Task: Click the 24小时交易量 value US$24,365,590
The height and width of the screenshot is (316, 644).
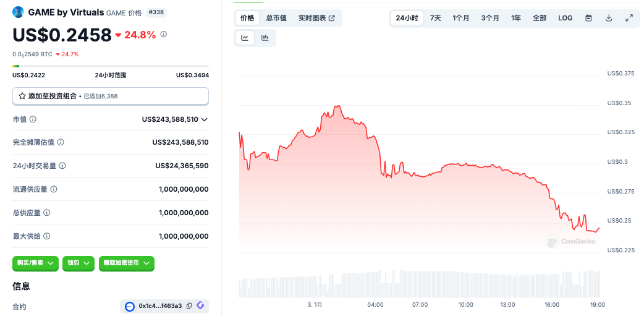Action: (182, 166)
